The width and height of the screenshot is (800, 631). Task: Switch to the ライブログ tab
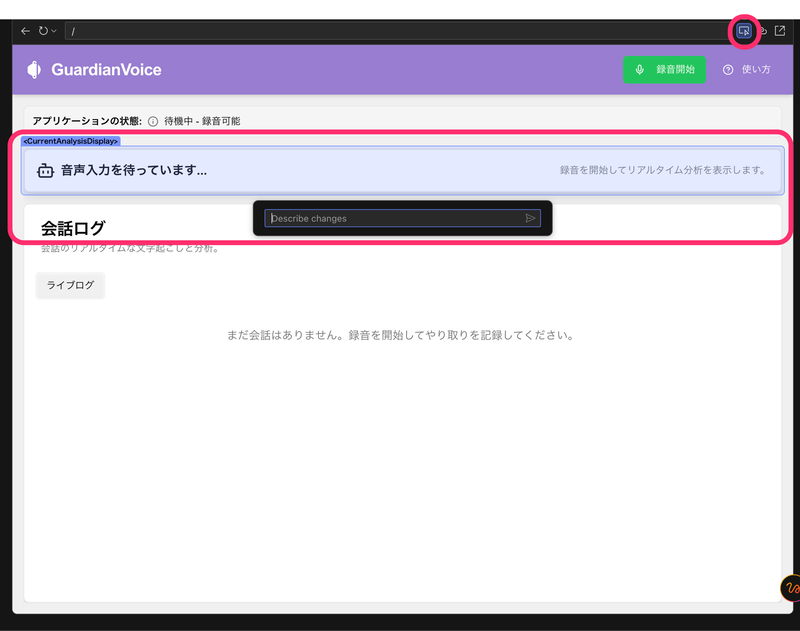[x=70, y=285]
